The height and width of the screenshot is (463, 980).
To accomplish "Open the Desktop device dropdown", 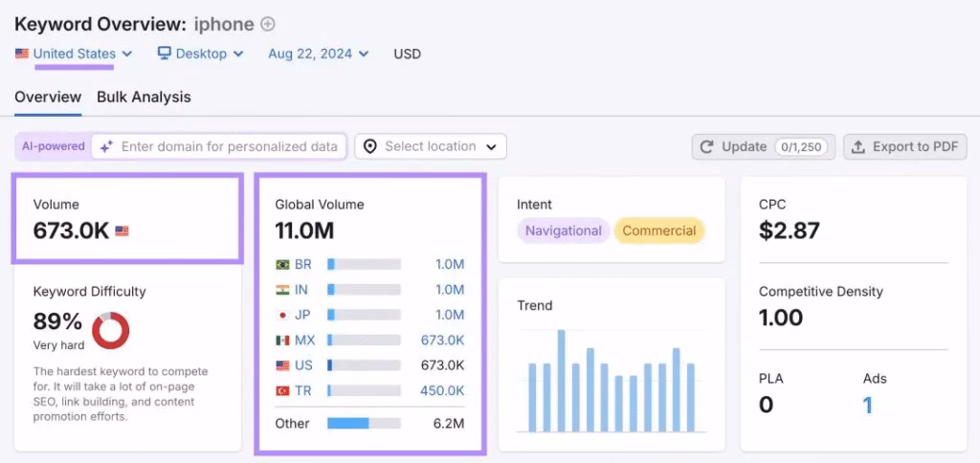I will coord(201,54).
